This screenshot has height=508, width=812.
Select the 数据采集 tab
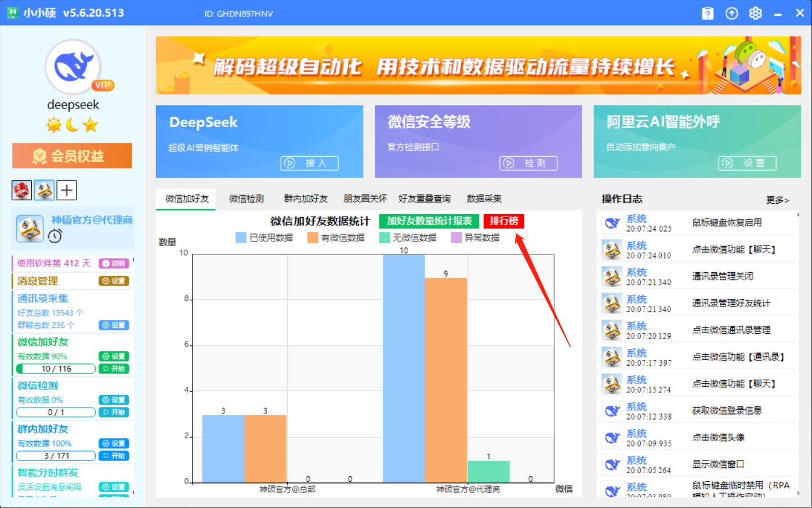484,199
